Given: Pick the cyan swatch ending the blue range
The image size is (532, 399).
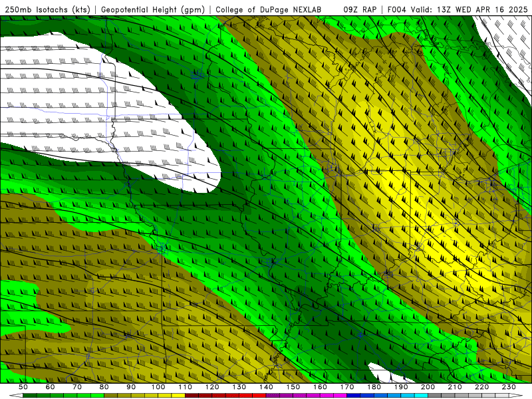Looking at the screenshot, I should tap(421, 395).
